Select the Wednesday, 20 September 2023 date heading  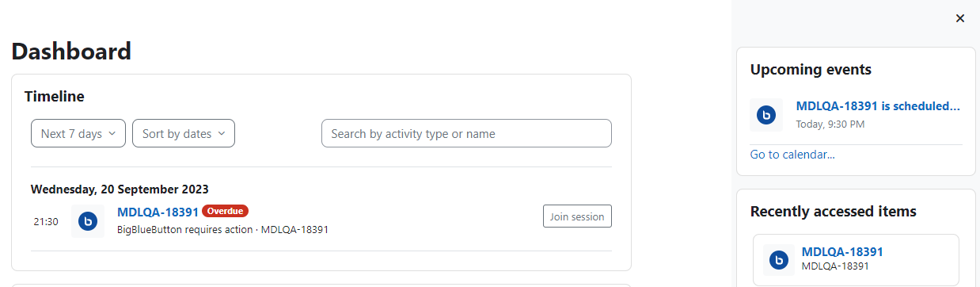120,189
